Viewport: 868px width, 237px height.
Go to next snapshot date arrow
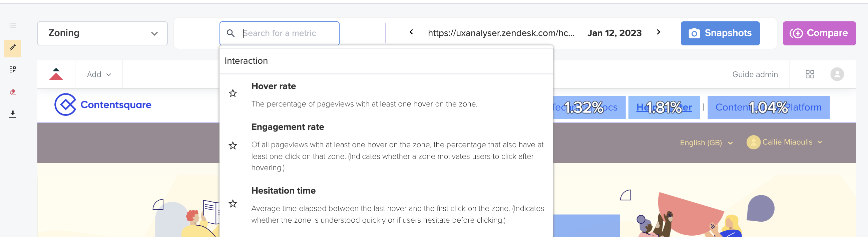(658, 32)
